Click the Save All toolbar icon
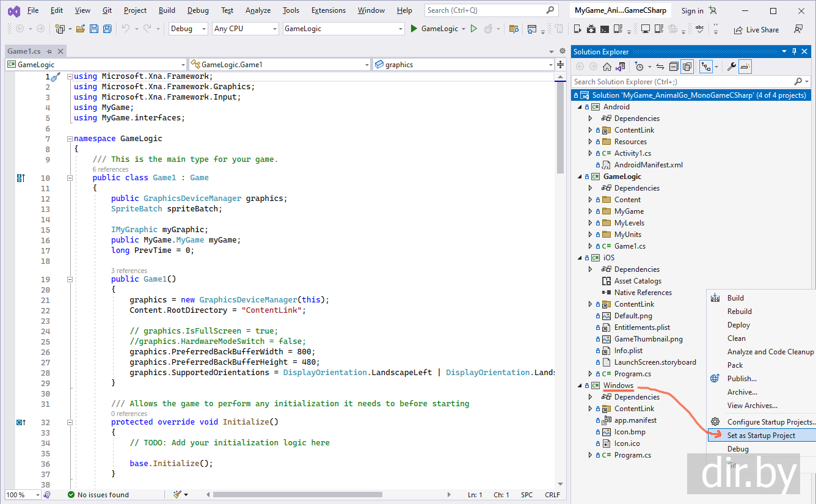Image resolution: width=816 pixels, height=504 pixels. (107, 29)
